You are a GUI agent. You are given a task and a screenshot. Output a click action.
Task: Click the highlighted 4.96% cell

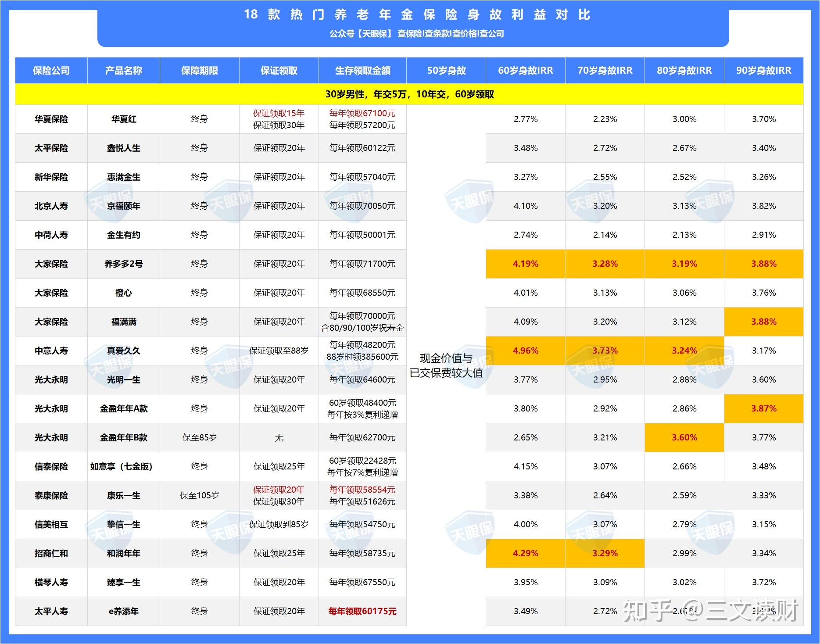coord(526,351)
